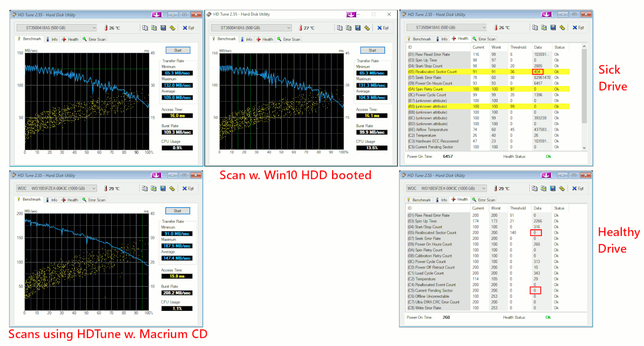
Task: Open ST3500418AS drive dropdown in 27 °C window
Action: [252, 28]
